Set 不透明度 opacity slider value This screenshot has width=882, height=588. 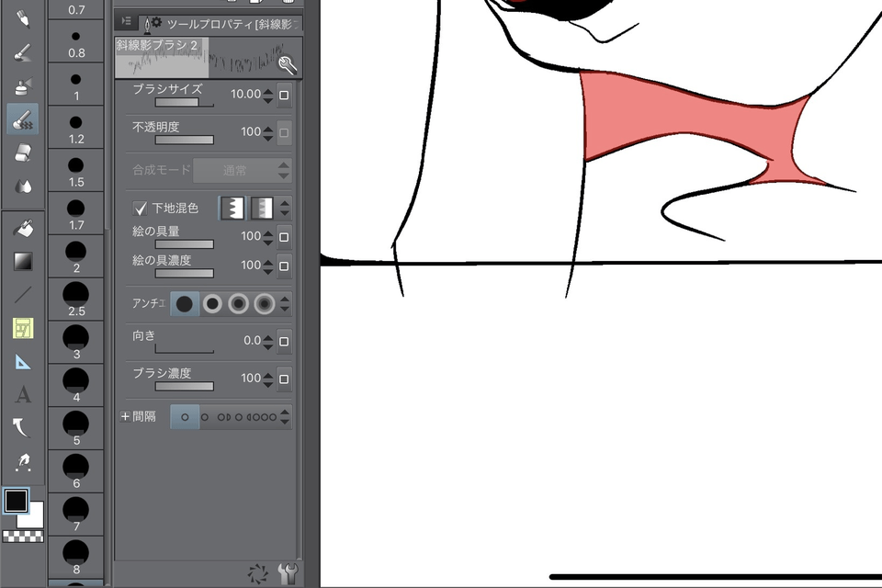coord(185,140)
